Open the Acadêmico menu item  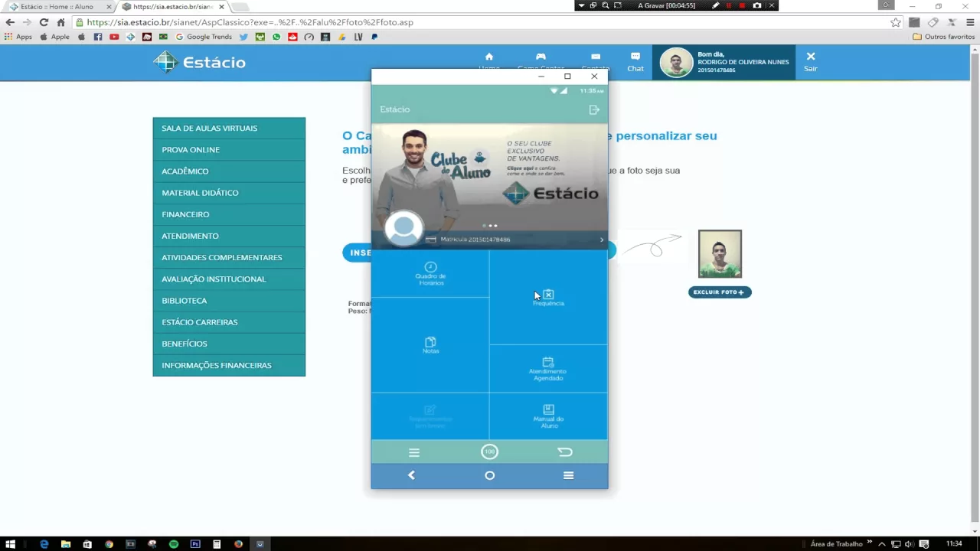click(x=229, y=171)
